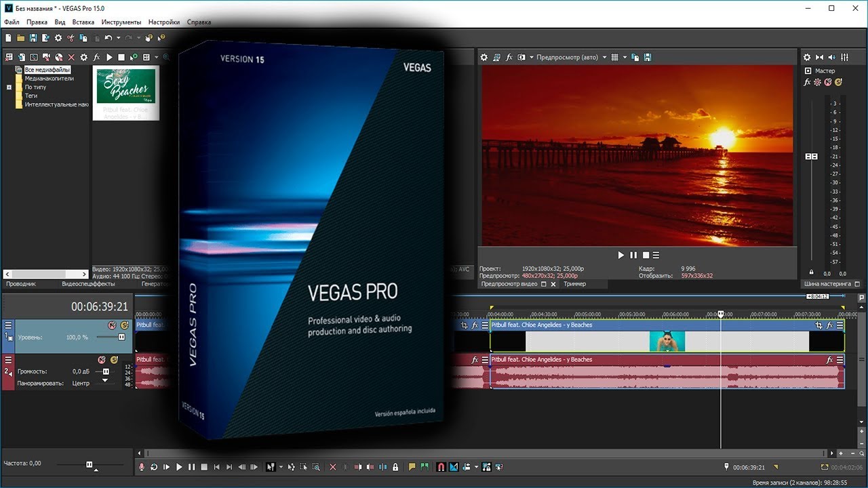Viewport: 868px width, 488px height.
Task: Open split screen view dropdown arrow
Action: click(x=532, y=58)
